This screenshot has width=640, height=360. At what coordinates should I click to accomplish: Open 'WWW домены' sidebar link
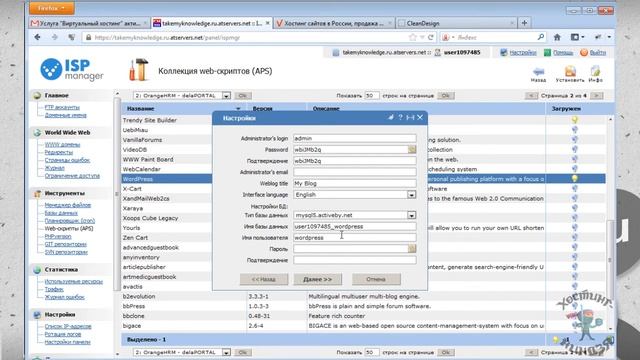(x=62, y=144)
